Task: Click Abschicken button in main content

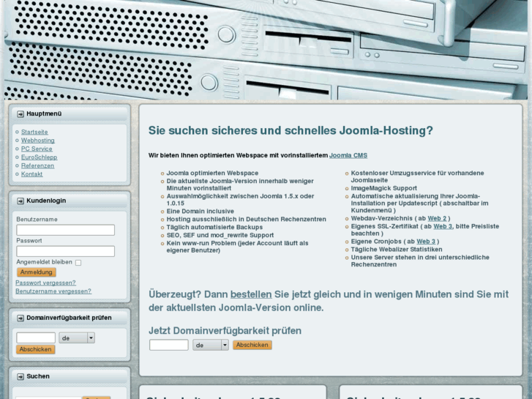Action: 252,345
